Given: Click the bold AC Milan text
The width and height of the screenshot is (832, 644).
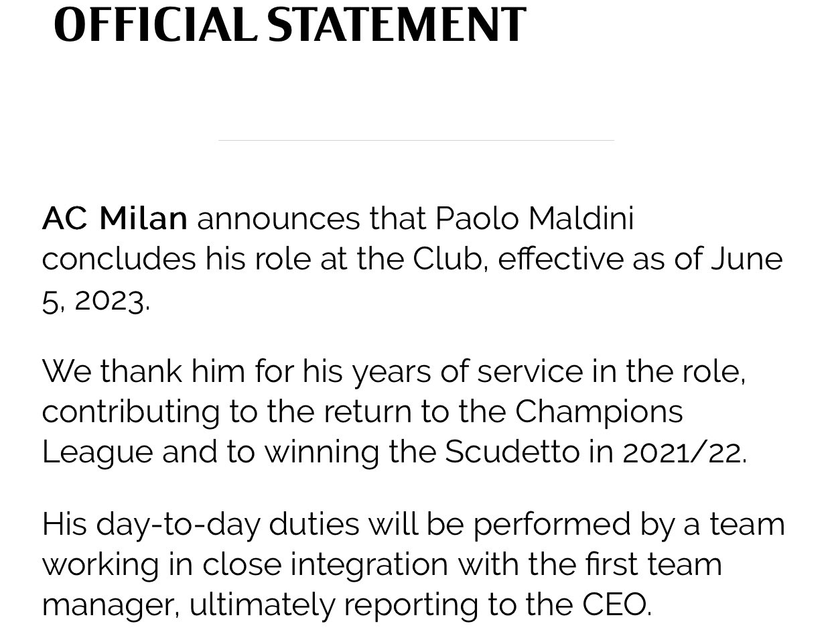Looking at the screenshot, I should (x=115, y=218).
